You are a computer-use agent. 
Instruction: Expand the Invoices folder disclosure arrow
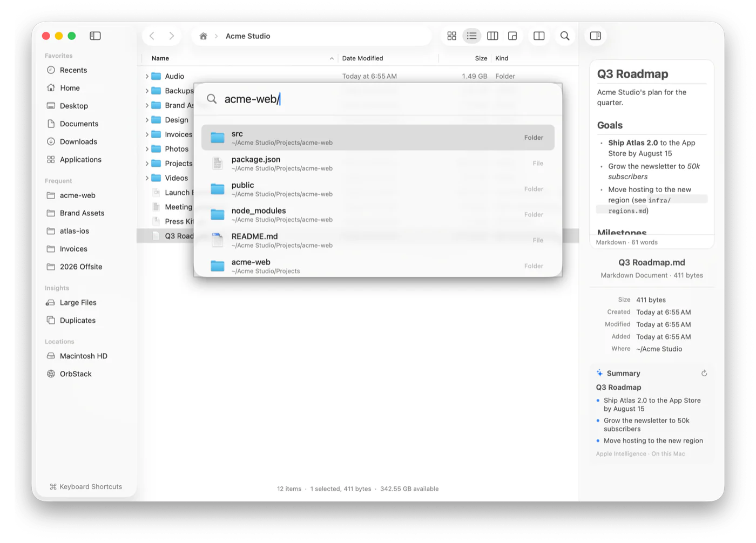pyautogui.click(x=147, y=134)
